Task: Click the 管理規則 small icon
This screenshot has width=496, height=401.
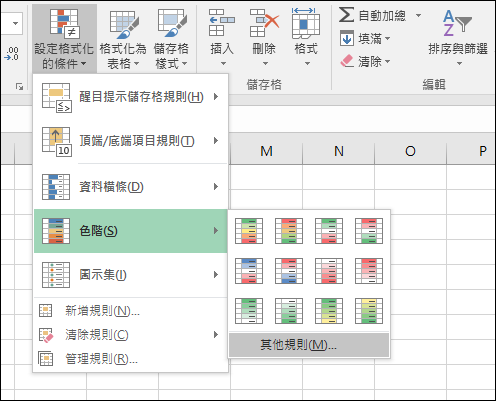Action: click(45, 359)
